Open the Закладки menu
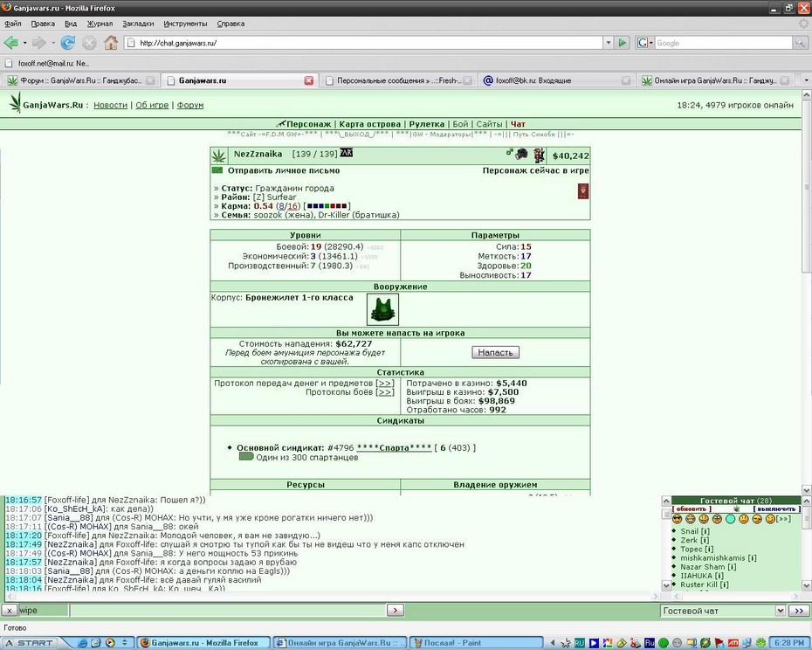Viewport: 812px width, 650px height. coord(138,24)
